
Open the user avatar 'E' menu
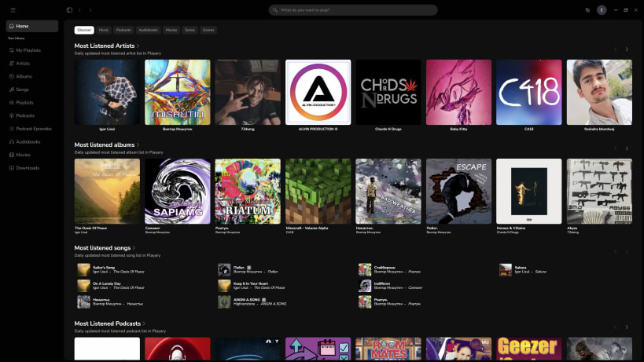602,10
